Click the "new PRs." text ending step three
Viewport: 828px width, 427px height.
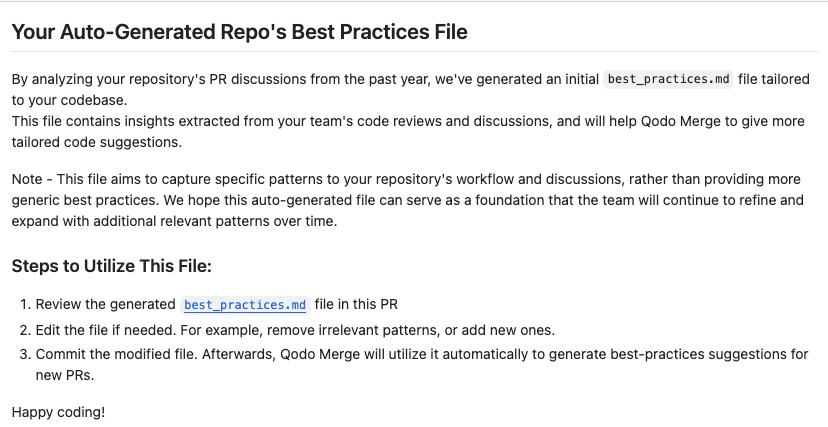point(64,375)
